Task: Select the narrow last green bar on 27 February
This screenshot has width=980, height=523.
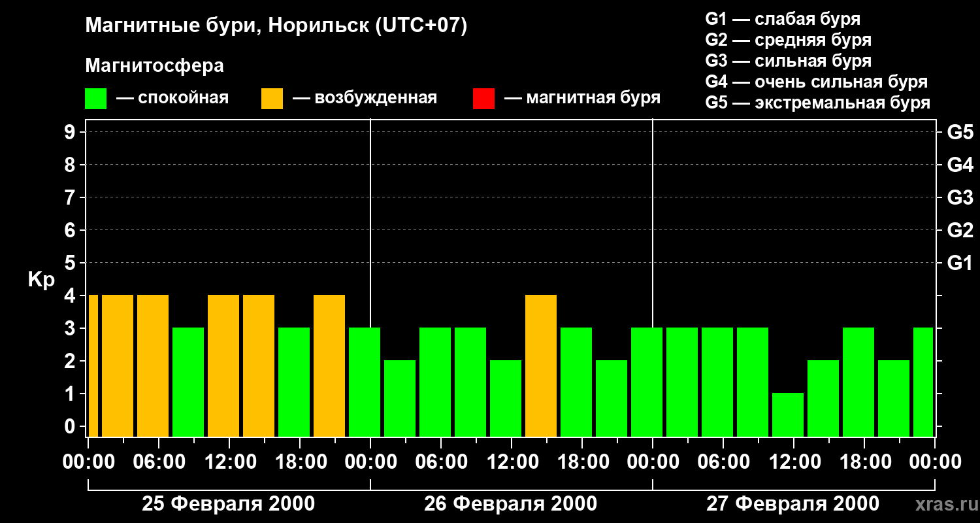Action: (x=923, y=382)
